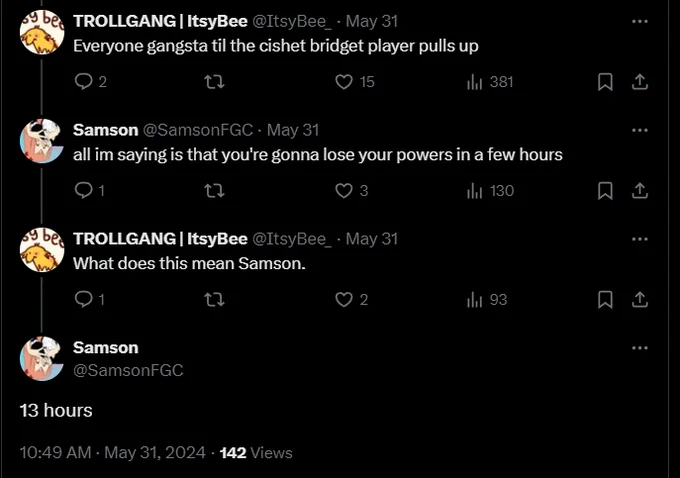Reply to 'lose your powers' tweet
Viewport: 680px width, 478px height.
89,190
